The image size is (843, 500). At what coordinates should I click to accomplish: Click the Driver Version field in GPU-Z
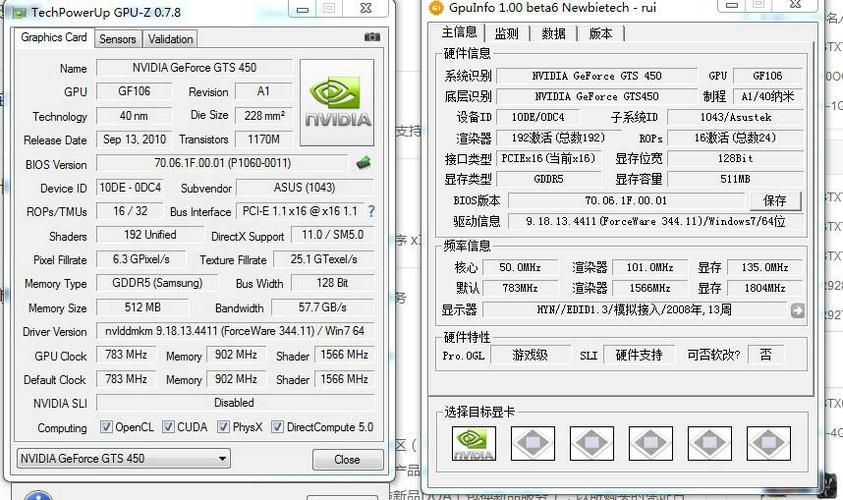coord(235,331)
